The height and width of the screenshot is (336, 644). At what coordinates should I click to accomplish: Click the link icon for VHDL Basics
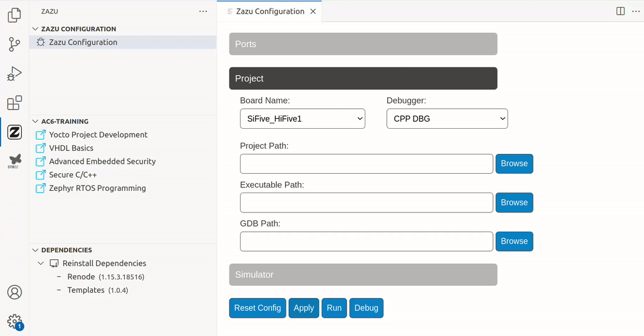[40, 148]
